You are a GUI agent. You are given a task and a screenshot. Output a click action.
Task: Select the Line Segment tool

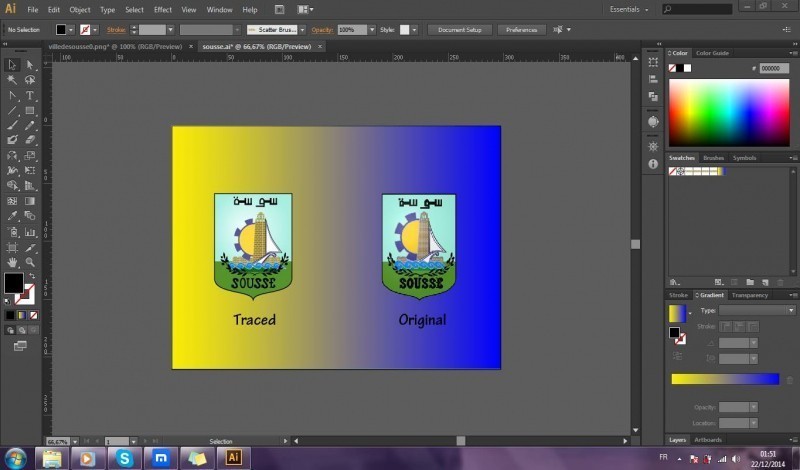point(12,110)
